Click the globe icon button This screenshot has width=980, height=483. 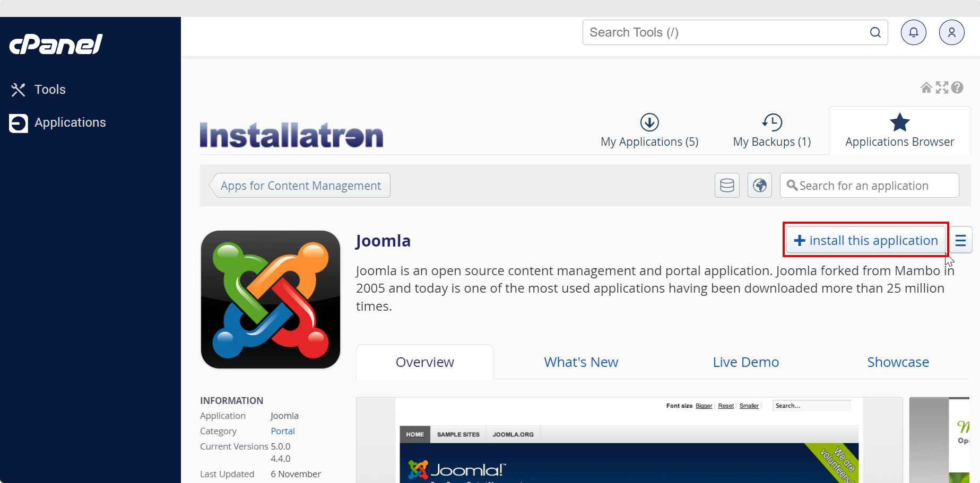click(759, 186)
